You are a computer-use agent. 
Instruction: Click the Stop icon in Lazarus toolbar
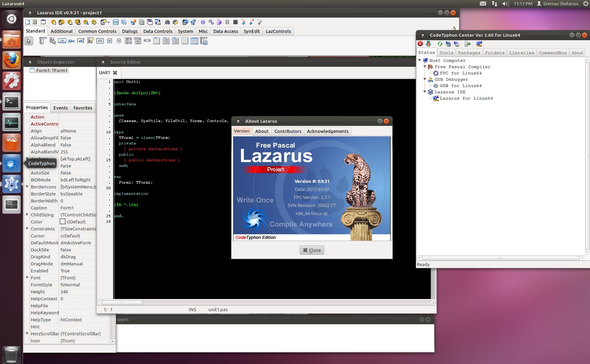click(235, 22)
